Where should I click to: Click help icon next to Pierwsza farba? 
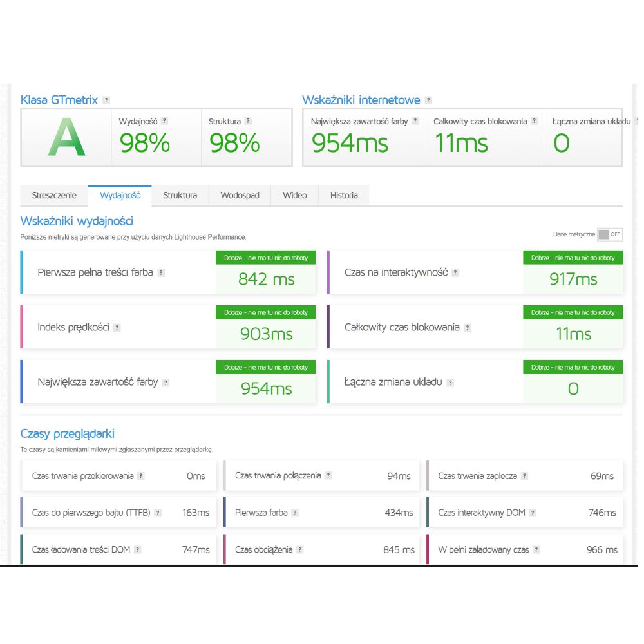(295, 513)
